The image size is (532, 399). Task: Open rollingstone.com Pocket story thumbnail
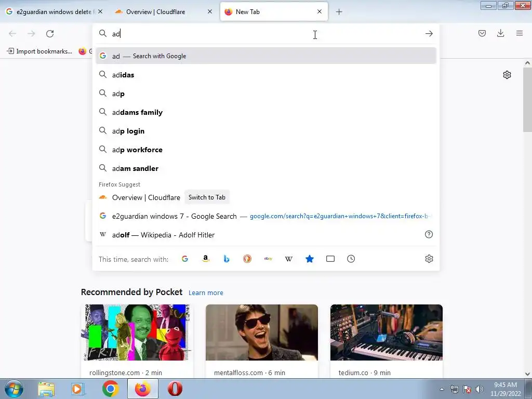tap(137, 332)
